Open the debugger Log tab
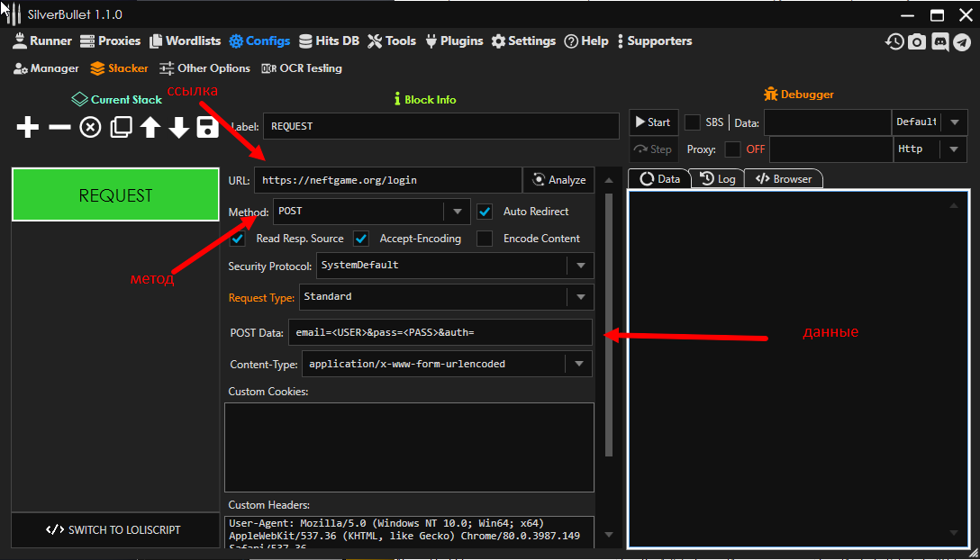The width and height of the screenshot is (980, 560). click(718, 179)
